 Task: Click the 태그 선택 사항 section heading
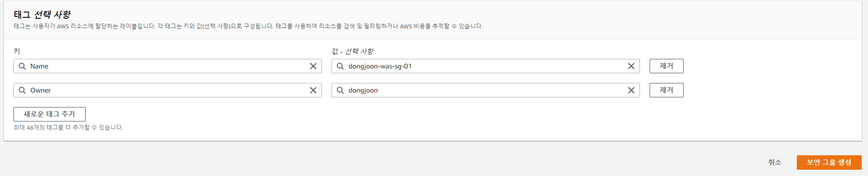coord(42,14)
